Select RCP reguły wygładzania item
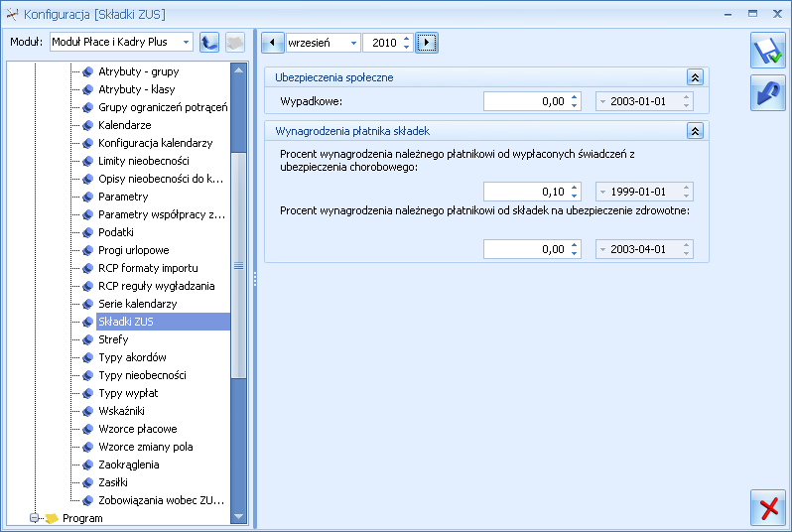The width and height of the screenshot is (792, 532). pyautogui.click(x=156, y=286)
